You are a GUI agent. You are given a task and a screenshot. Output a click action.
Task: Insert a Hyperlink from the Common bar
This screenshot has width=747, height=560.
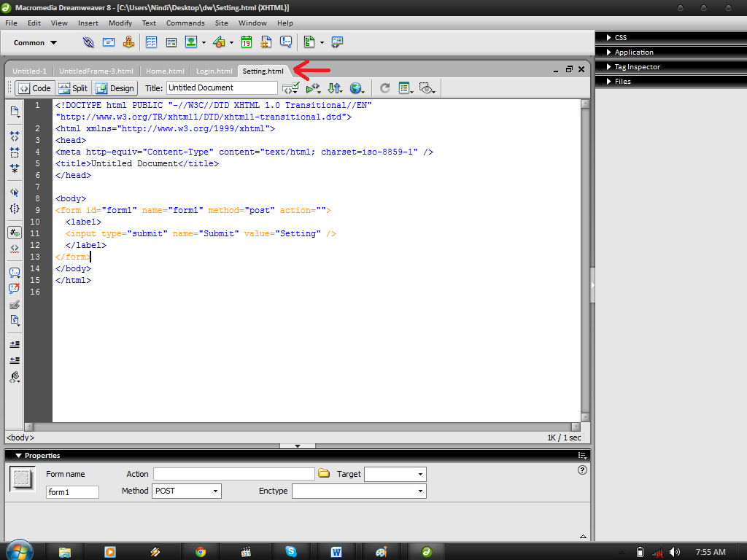pos(88,42)
